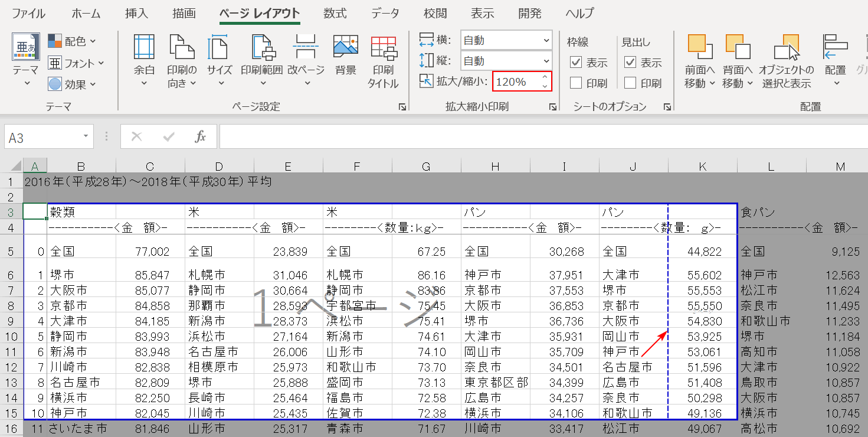Screen dimensions: 868x437
Task: Switch to the 数式 tab
Action: [x=335, y=13]
